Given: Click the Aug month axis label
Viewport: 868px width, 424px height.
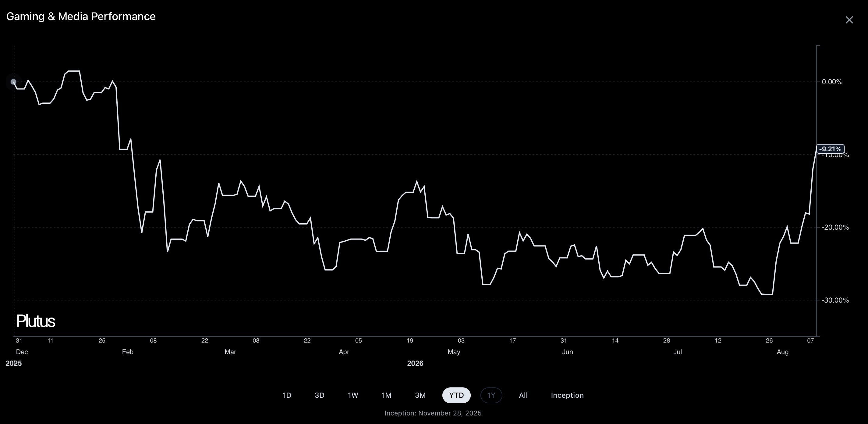Looking at the screenshot, I should [x=782, y=352].
